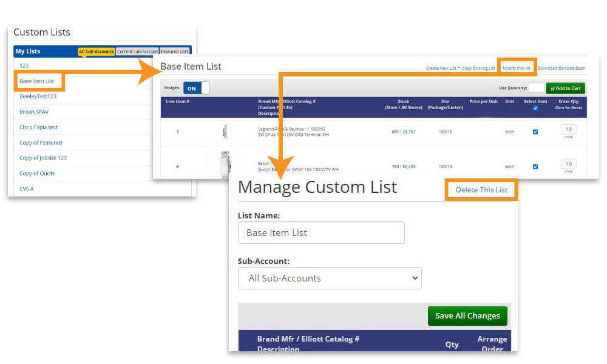Open the Base Item List link
Screen dimensions: 607x364
pos(37,81)
